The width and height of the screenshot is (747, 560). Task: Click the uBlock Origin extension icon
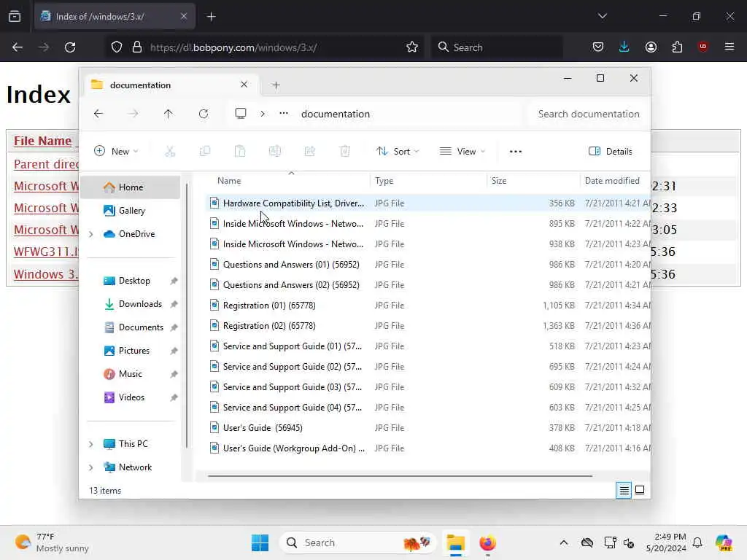coord(703,47)
